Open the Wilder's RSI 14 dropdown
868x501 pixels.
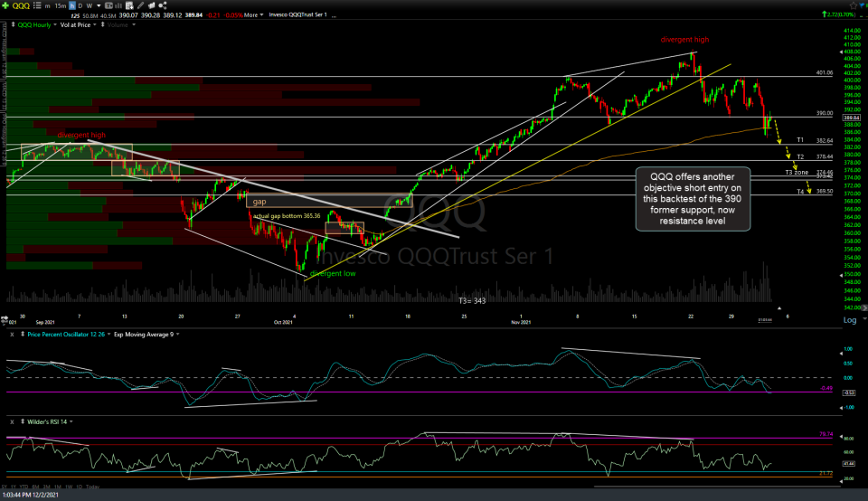tap(71, 421)
